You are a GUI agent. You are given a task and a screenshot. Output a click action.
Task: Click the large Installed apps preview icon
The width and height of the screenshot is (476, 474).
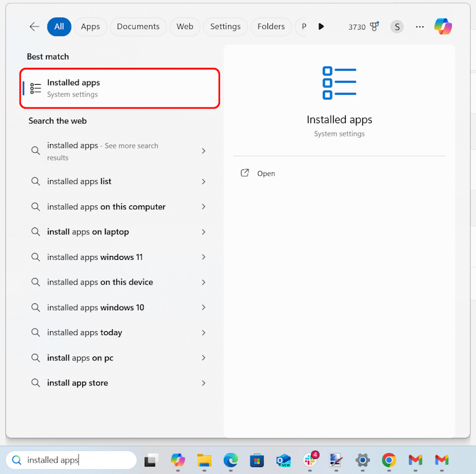coord(339,83)
